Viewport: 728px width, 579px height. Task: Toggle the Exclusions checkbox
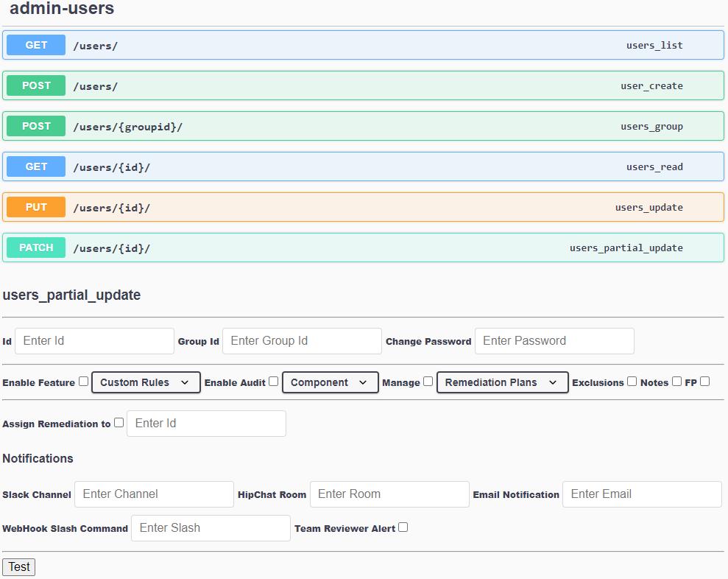tap(632, 381)
